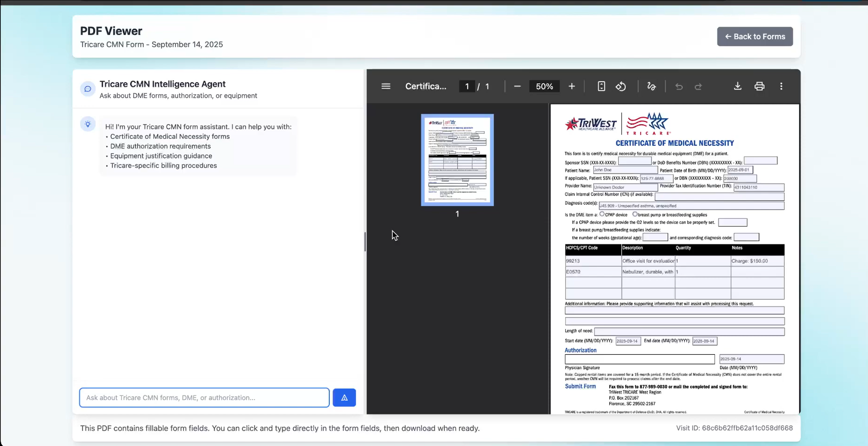Click the page number field
868x446 pixels.
click(x=467, y=86)
